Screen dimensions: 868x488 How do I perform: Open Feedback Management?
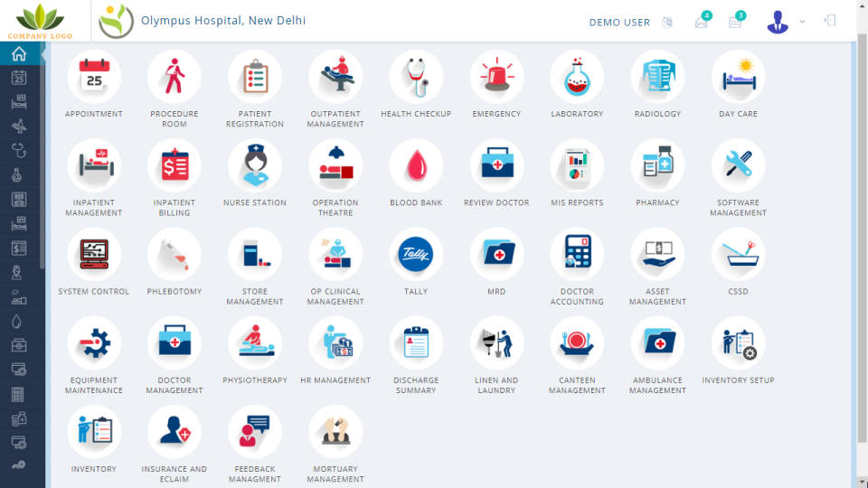(x=255, y=432)
